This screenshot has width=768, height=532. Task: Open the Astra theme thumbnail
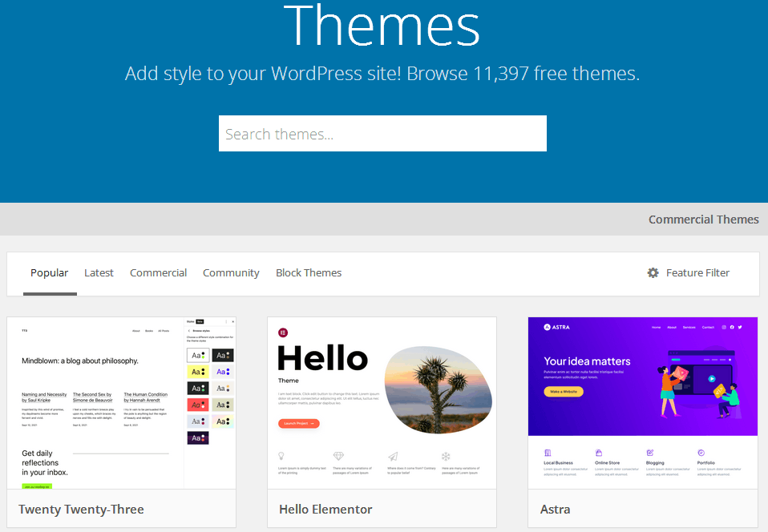[x=643, y=403]
